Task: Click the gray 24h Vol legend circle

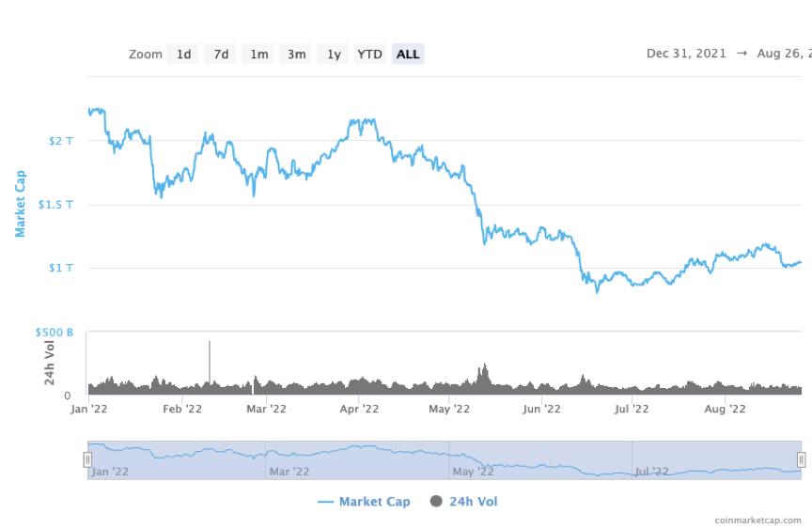Action: coord(437,501)
